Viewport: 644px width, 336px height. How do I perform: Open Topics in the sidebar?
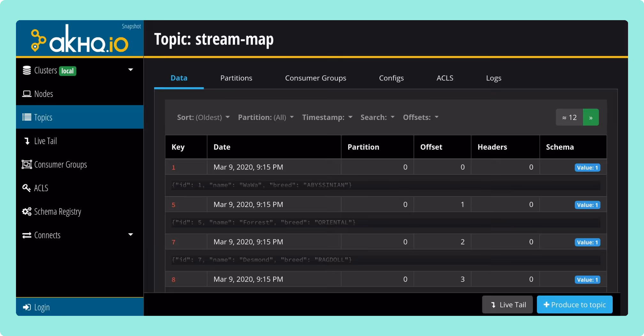tap(80, 117)
